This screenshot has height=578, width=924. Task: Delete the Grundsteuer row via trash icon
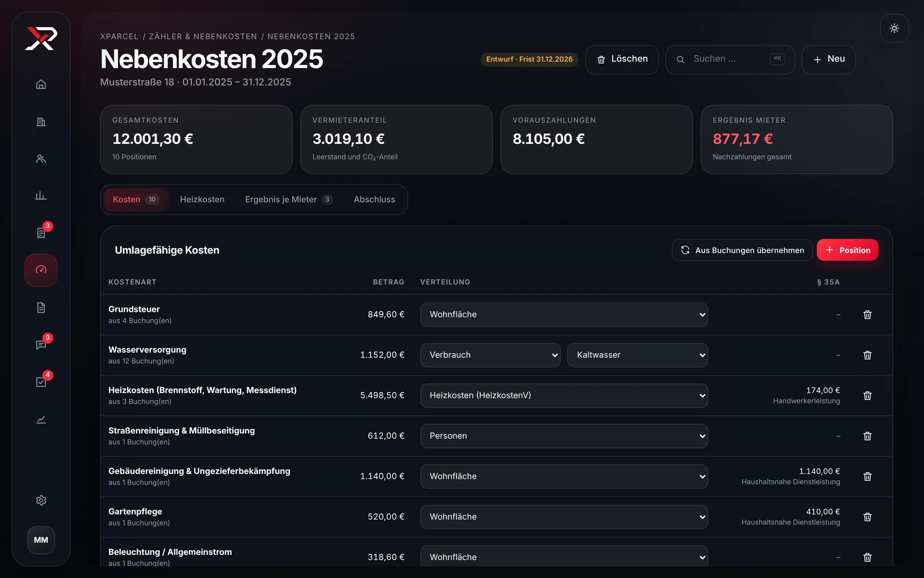[x=868, y=315]
